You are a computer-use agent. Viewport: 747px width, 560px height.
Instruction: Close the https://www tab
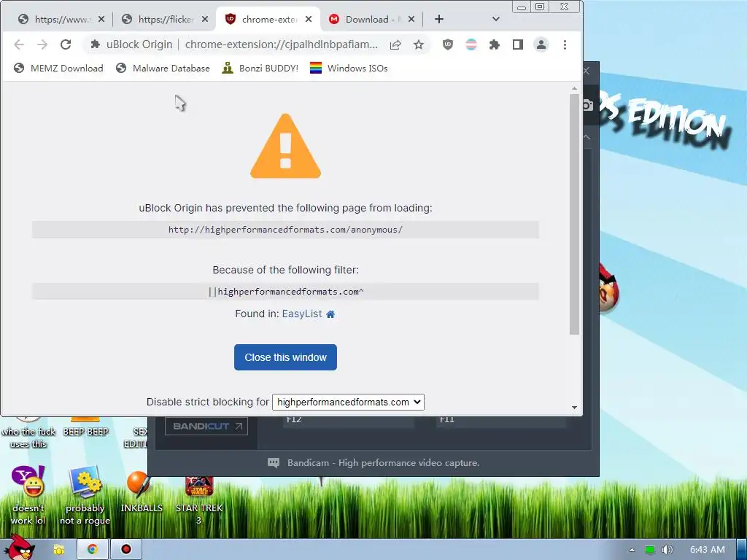[x=101, y=19]
